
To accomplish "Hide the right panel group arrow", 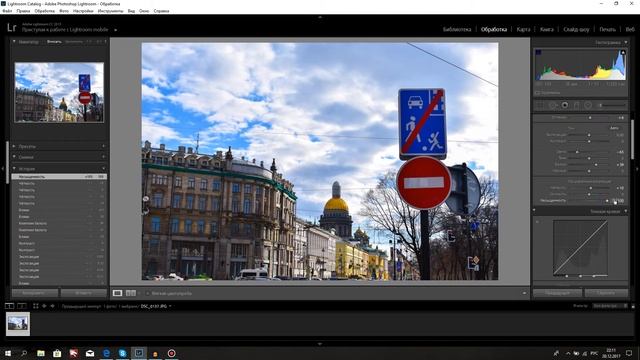I will click(x=638, y=169).
